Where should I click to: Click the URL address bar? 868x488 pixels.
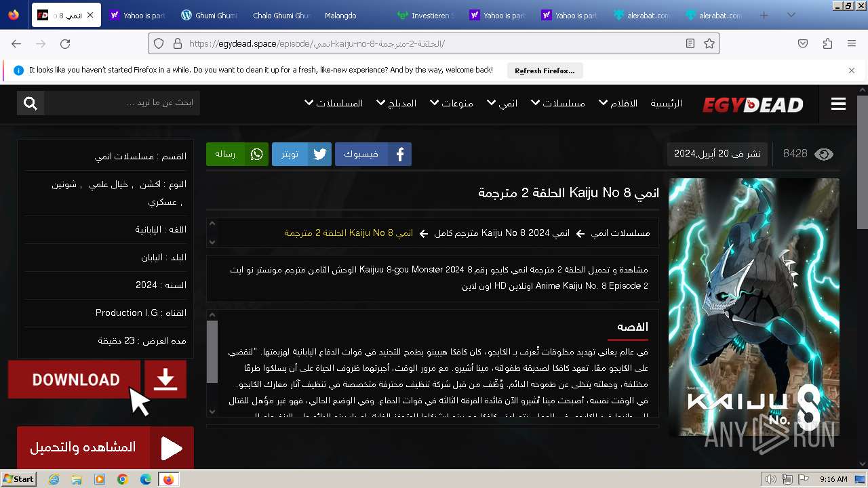pyautogui.click(x=434, y=43)
